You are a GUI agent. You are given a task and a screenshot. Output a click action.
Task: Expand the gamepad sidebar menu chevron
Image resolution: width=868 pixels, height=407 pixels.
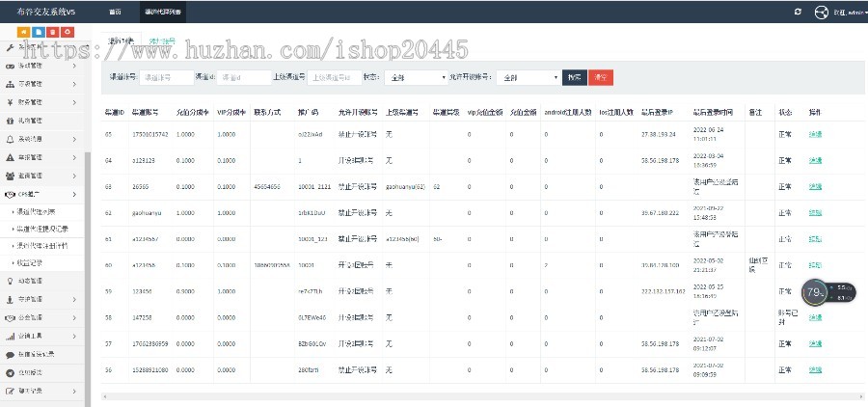[74, 66]
